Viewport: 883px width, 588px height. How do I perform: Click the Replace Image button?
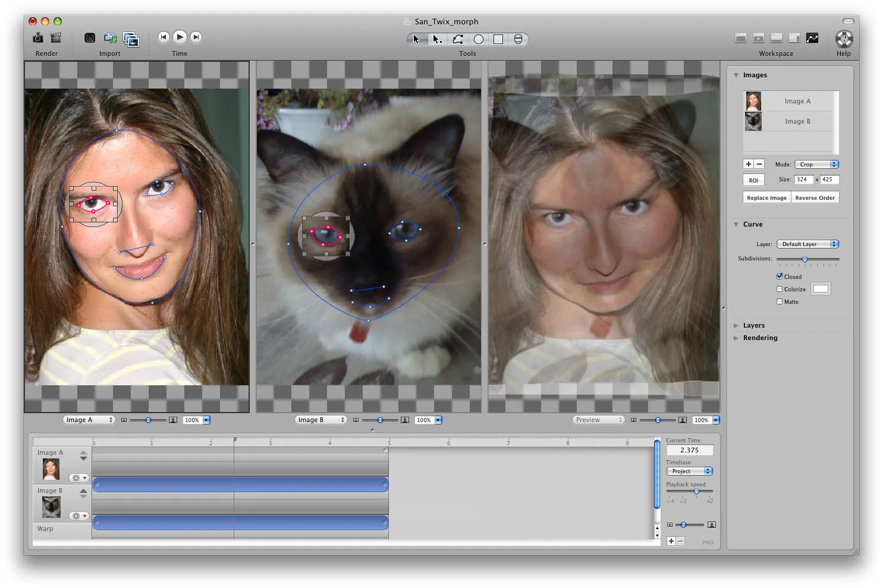(x=766, y=198)
